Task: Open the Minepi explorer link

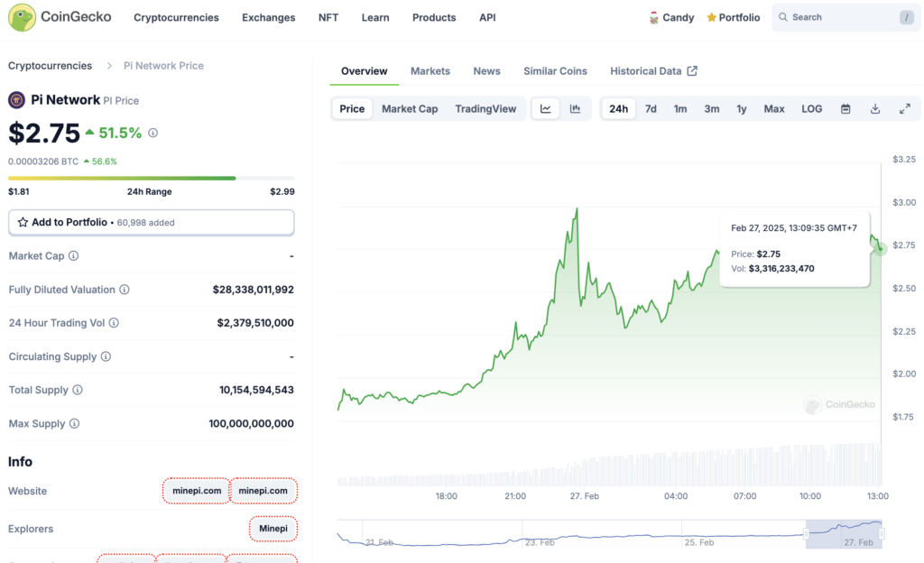Action: point(273,528)
